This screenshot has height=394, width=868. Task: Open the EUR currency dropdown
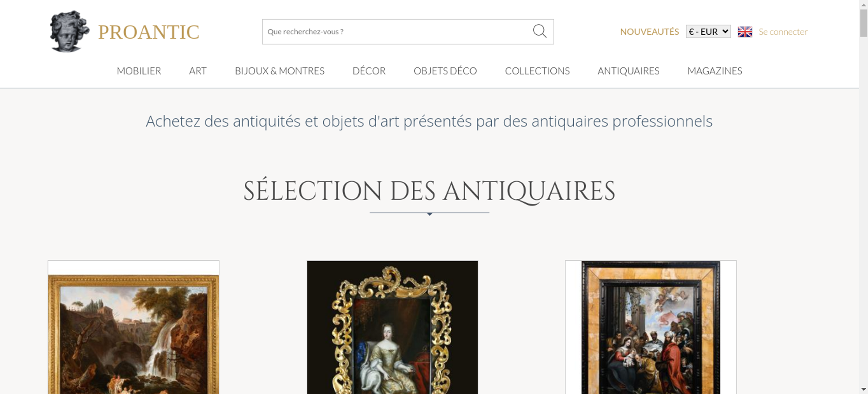(708, 32)
